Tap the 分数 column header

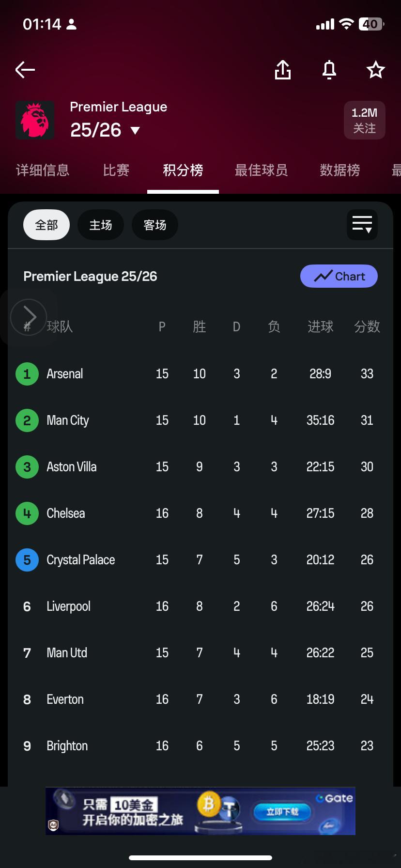[x=367, y=326]
